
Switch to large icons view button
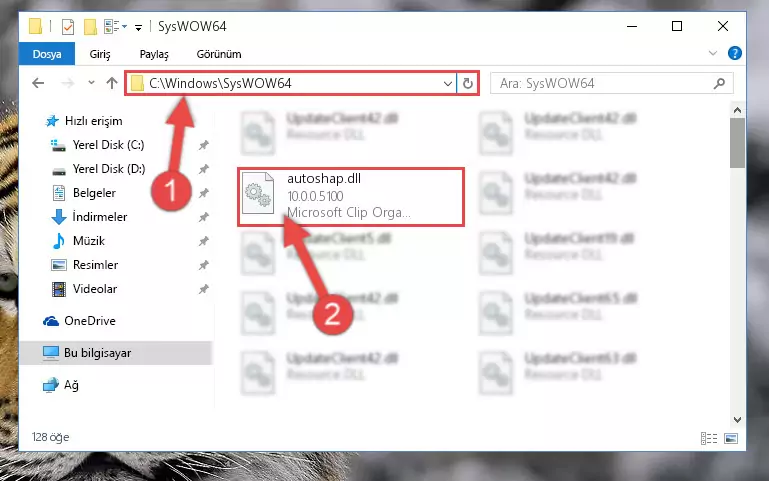731,438
